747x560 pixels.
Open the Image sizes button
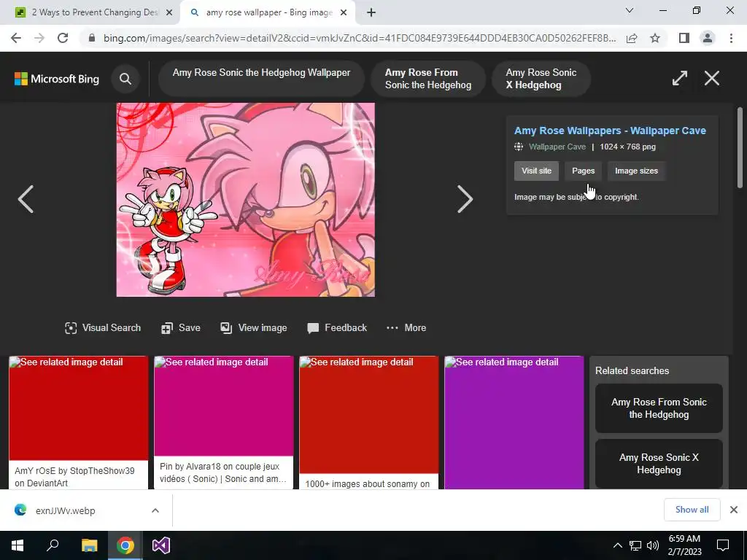click(636, 171)
